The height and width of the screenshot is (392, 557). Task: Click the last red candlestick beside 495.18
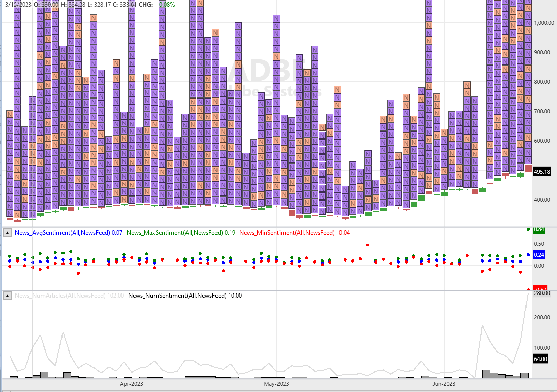pyautogui.click(x=528, y=168)
